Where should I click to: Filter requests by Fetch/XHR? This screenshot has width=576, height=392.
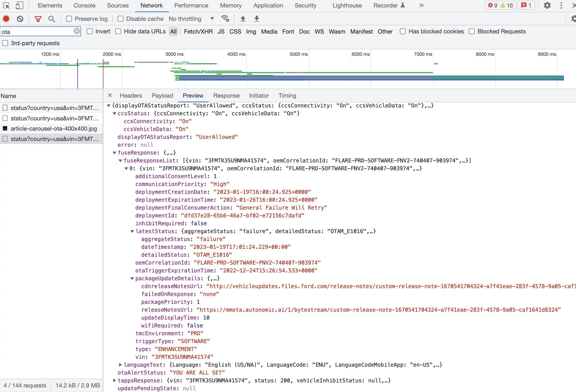point(198,31)
